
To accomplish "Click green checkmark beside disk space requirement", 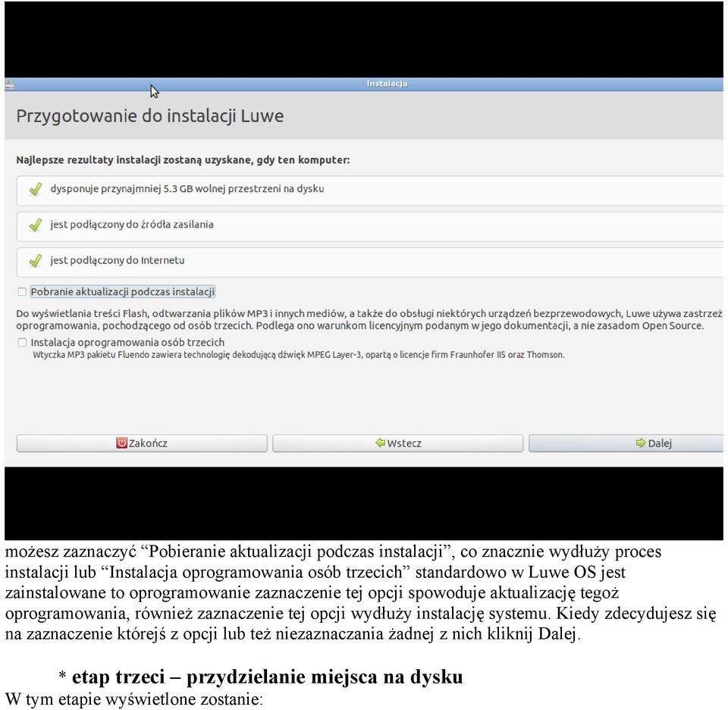I will click(x=36, y=189).
